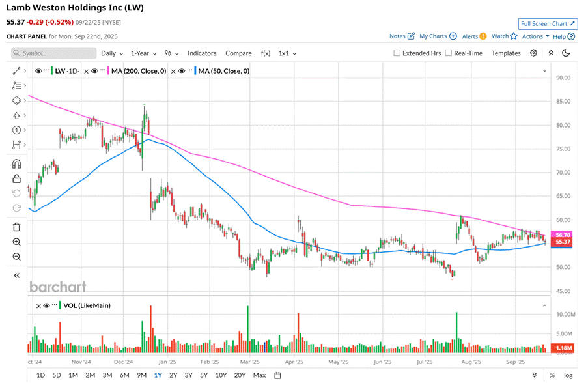
Task: Open chart settings gear
Action: pyautogui.click(x=533, y=53)
